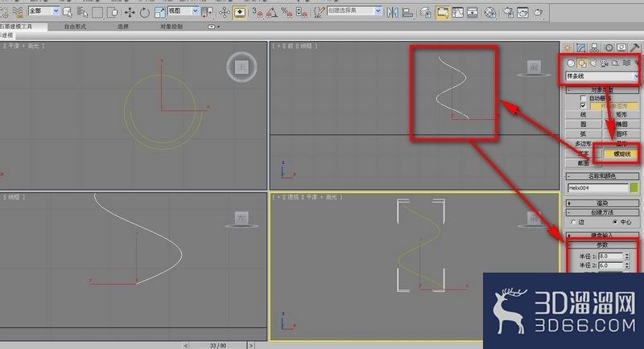Screen dimensions: 644x349
Task: Open the Hierarchy command panel tab
Action: (594, 48)
